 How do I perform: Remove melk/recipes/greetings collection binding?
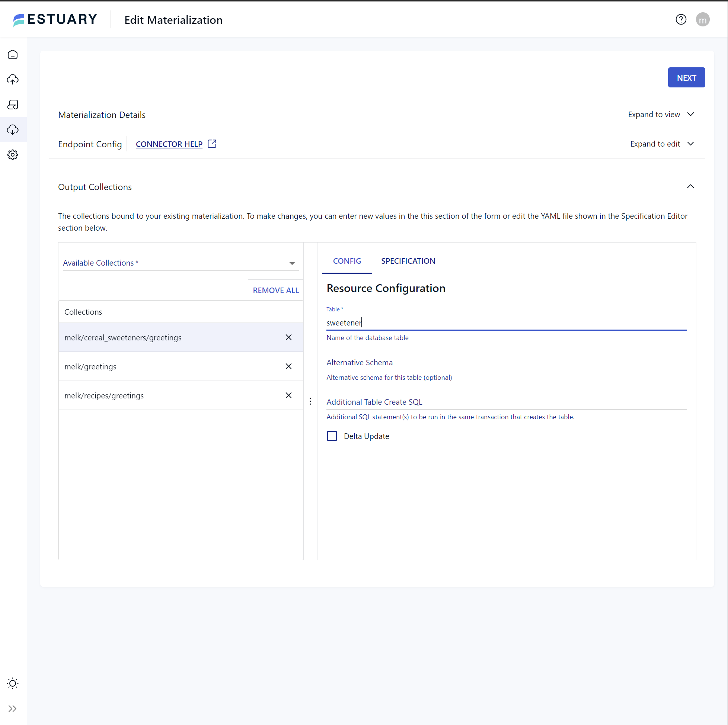pyautogui.click(x=288, y=395)
